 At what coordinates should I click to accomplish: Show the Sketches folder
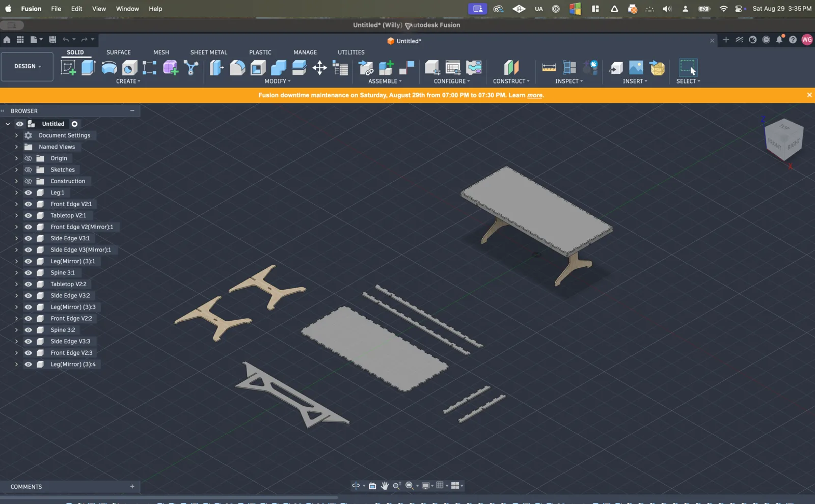[28, 170]
